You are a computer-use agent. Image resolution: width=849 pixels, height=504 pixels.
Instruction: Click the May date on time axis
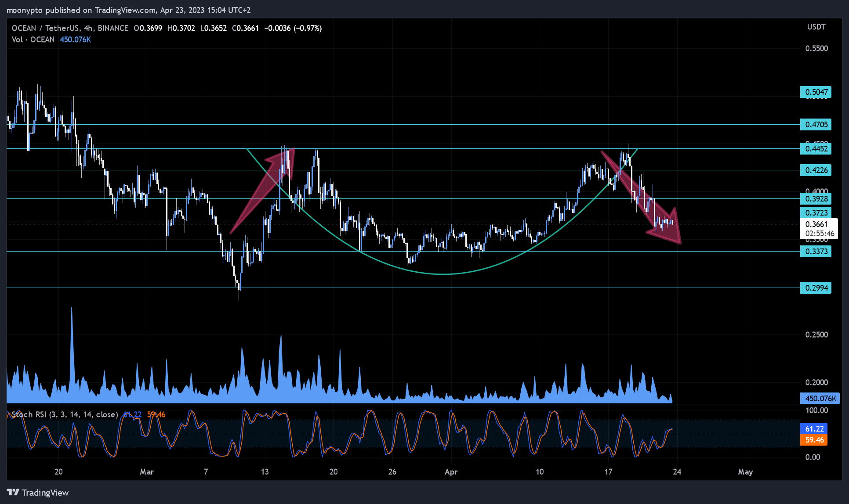tap(745, 472)
